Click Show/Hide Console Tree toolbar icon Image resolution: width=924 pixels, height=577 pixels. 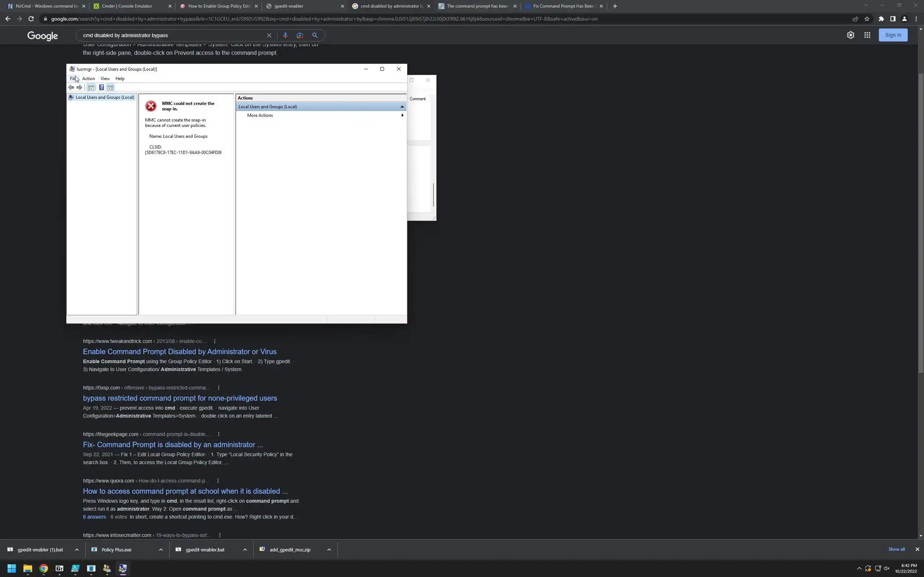(x=91, y=88)
